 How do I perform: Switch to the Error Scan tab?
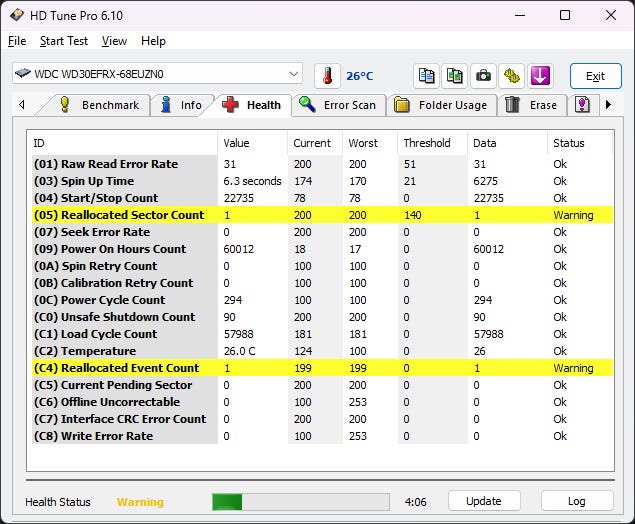click(338, 105)
